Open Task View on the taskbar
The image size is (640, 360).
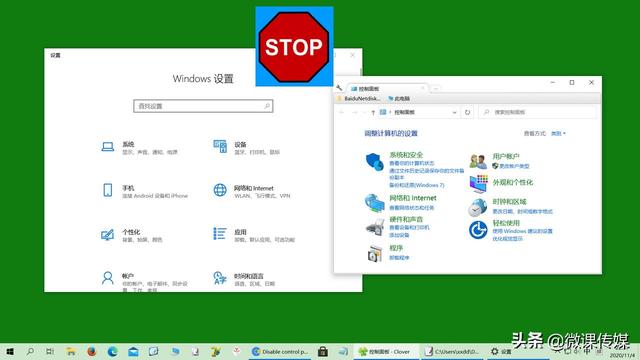[50, 351]
